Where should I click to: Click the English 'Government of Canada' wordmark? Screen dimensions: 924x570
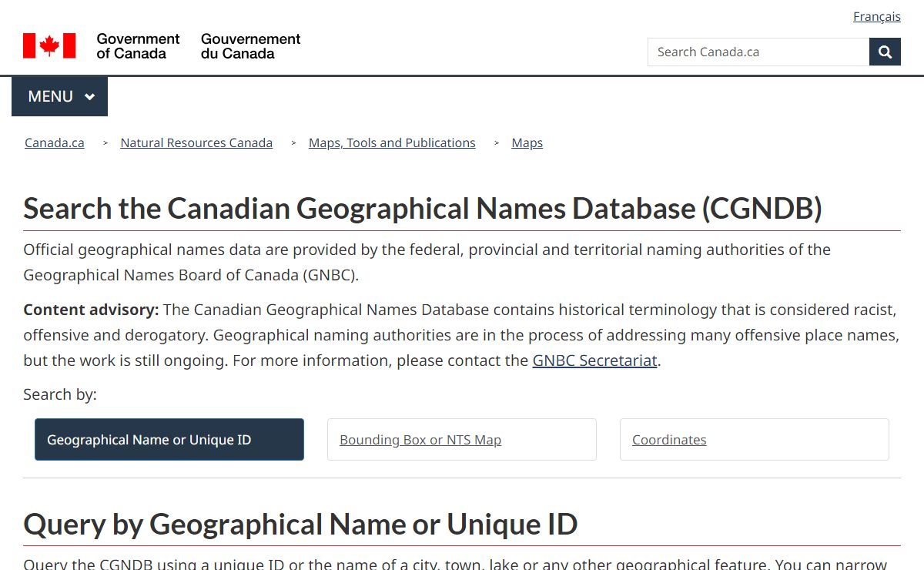click(138, 46)
